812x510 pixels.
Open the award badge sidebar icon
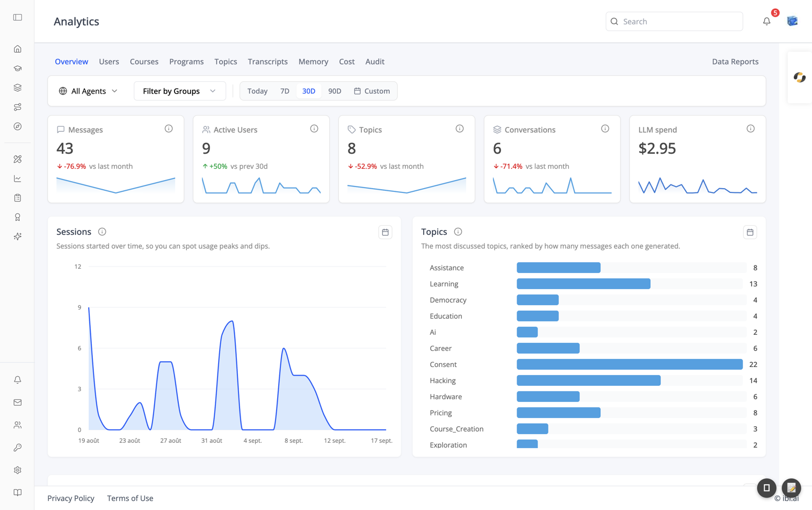coord(18,217)
